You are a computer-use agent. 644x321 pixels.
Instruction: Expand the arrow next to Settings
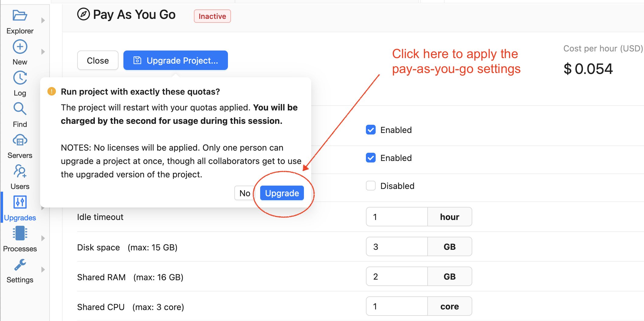(x=43, y=270)
